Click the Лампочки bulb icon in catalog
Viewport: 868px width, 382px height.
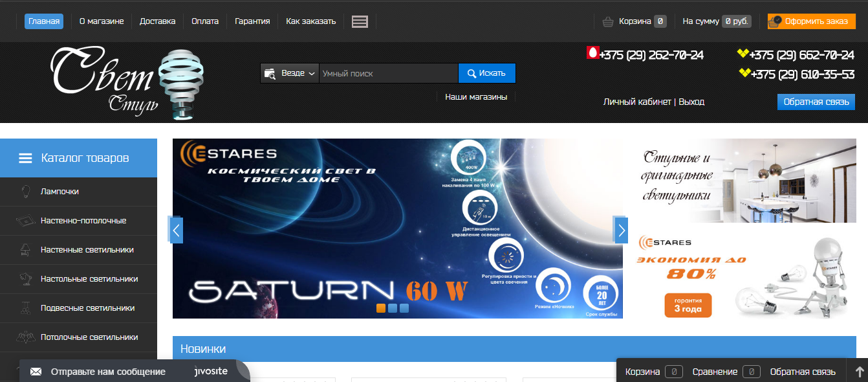pos(25,192)
